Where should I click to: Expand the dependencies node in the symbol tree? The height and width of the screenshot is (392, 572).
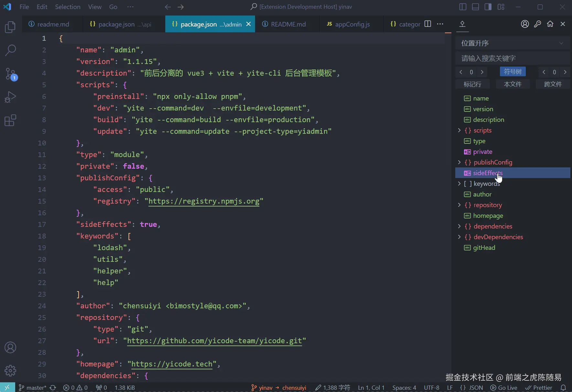[459, 226]
